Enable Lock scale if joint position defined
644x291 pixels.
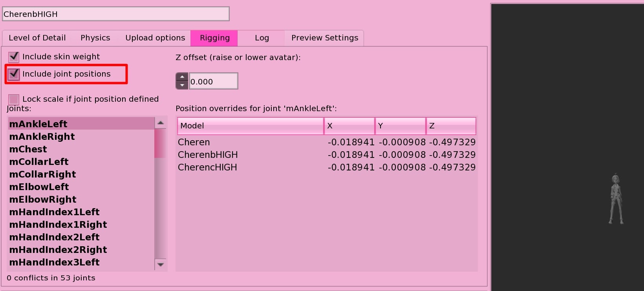click(x=14, y=99)
